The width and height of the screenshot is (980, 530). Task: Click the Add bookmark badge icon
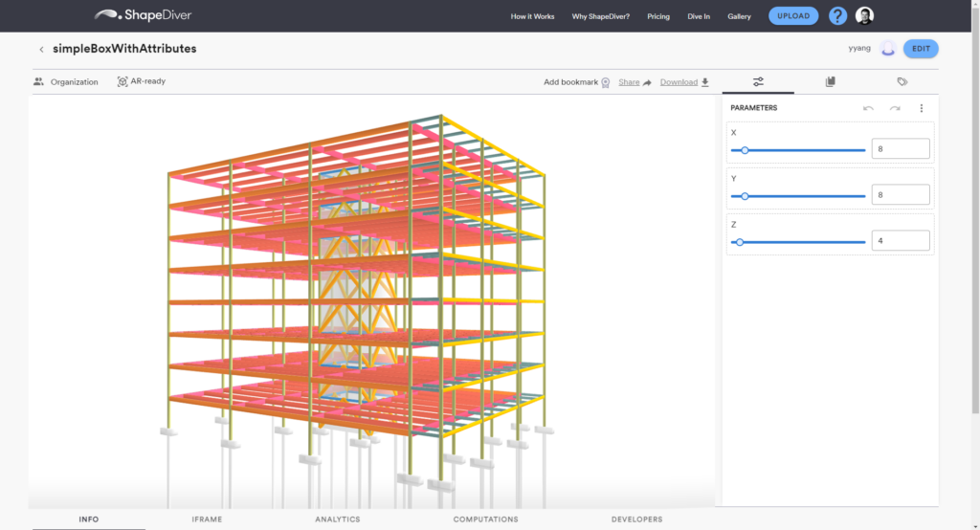click(x=605, y=82)
